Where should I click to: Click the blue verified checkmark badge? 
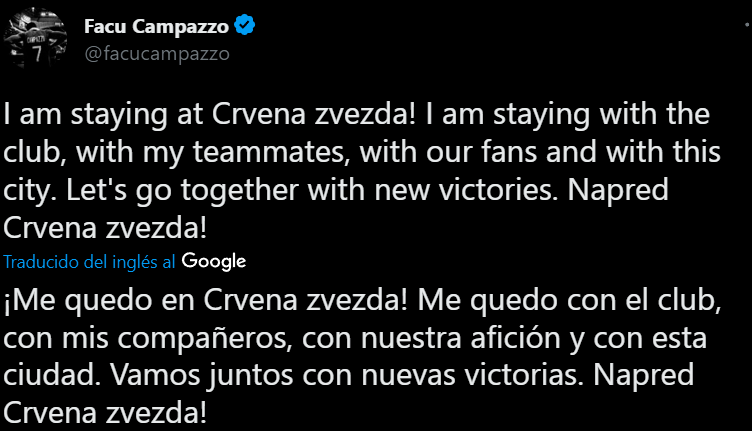click(245, 23)
